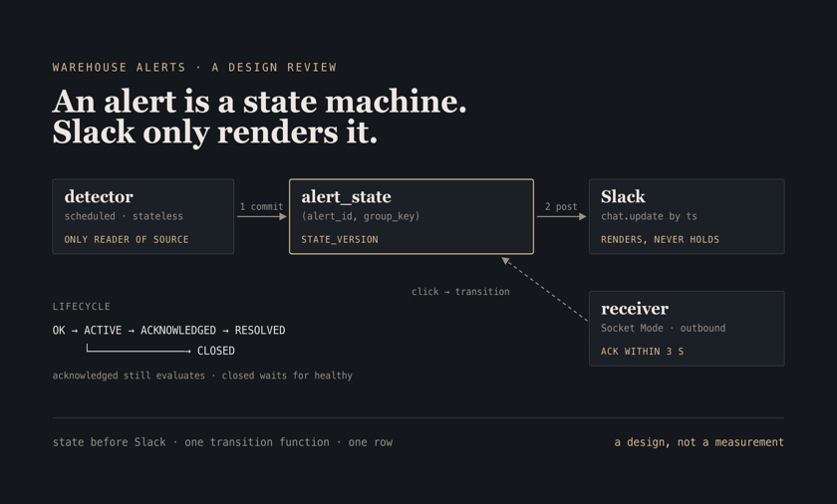Click the 'WAREHOUSE ALERTS · A DESIGN REVIEW' kicker text
Image resolution: width=837 pixels, height=504 pixels.
point(194,67)
